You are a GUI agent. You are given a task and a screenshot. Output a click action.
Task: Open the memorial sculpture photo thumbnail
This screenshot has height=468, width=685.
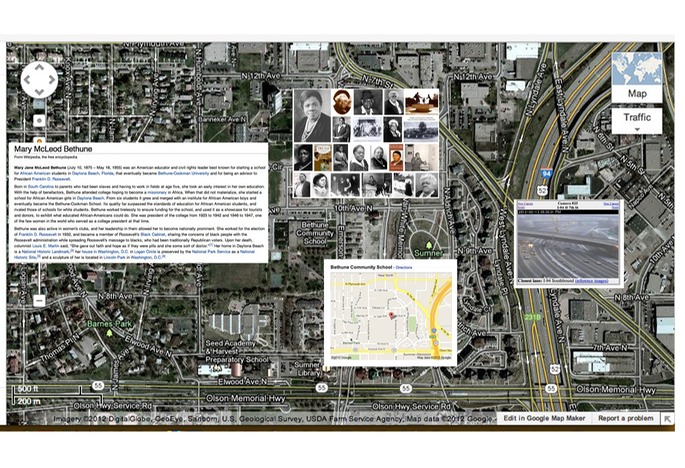click(x=421, y=102)
